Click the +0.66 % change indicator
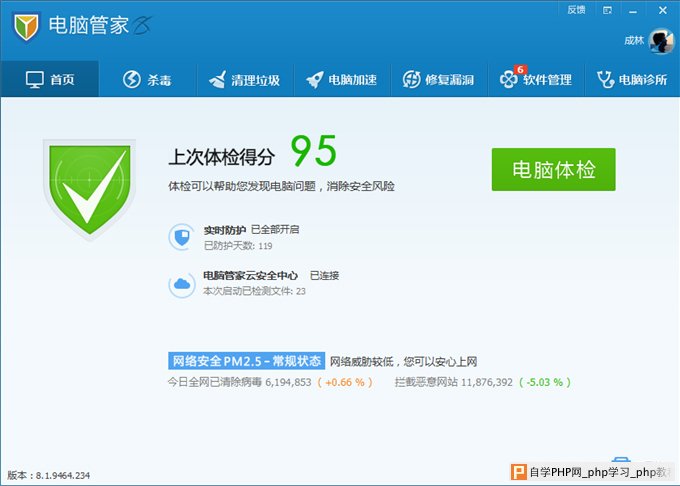 [345, 382]
